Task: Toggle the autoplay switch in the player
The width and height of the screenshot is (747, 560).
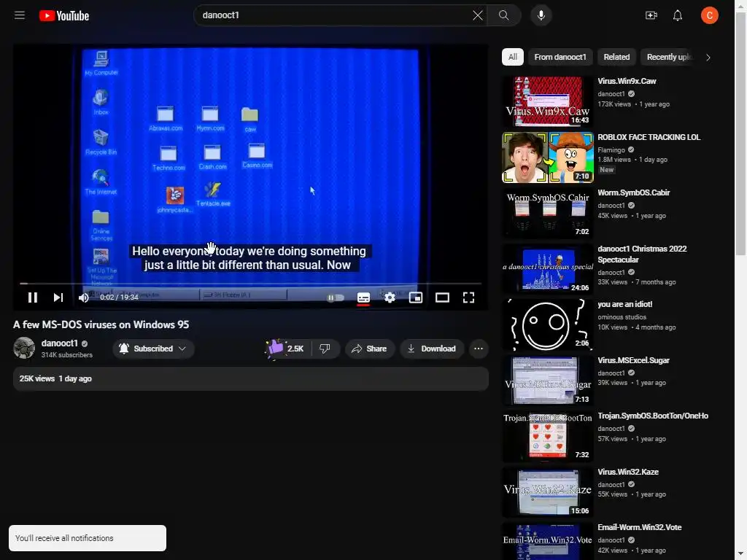Action: pyautogui.click(x=336, y=297)
